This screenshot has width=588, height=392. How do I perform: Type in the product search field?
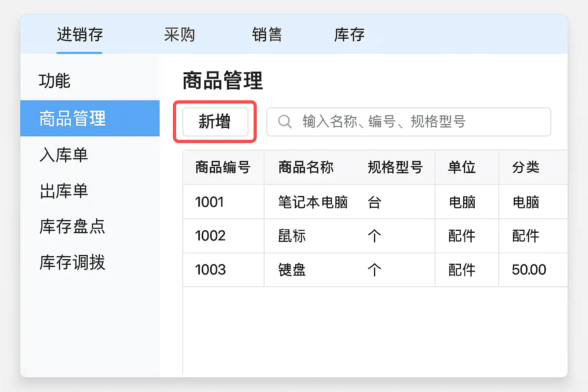pyautogui.click(x=413, y=122)
